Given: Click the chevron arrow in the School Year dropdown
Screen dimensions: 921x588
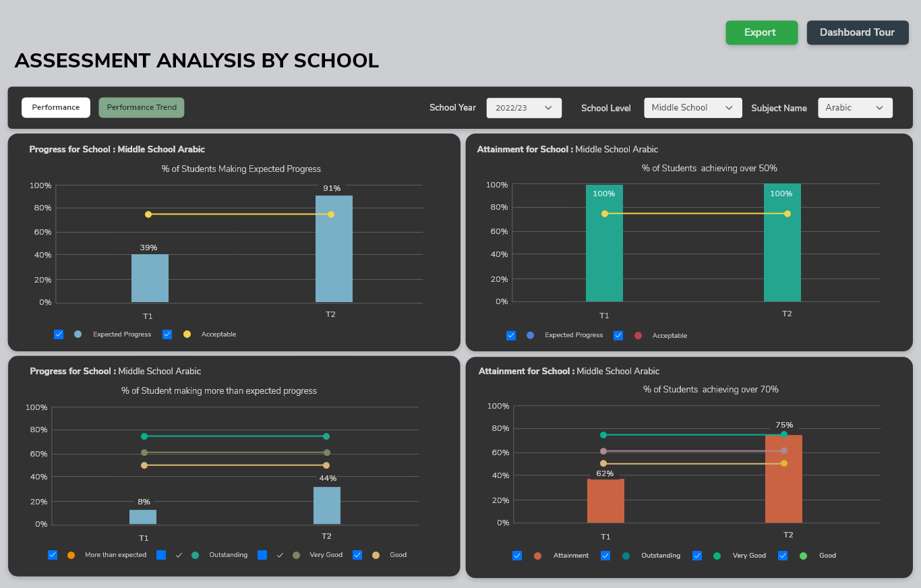Looking at the screenshot, I should tap(548, 108).
